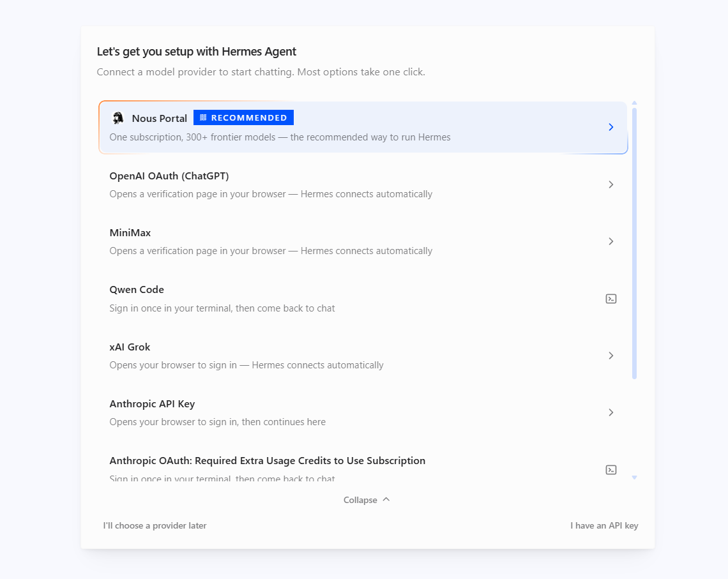Click Qwen Code's "Sign in once in your terminal" description

tap(222, 308)
